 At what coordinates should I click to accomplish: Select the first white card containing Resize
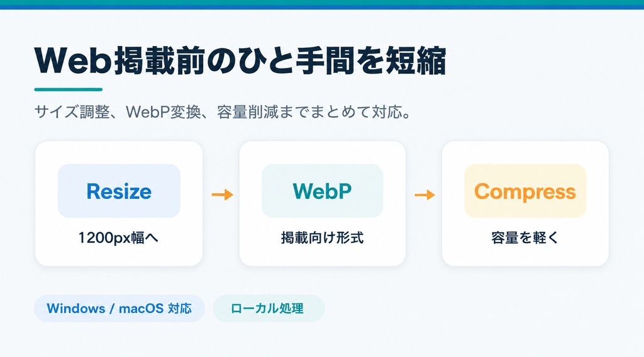119,203
